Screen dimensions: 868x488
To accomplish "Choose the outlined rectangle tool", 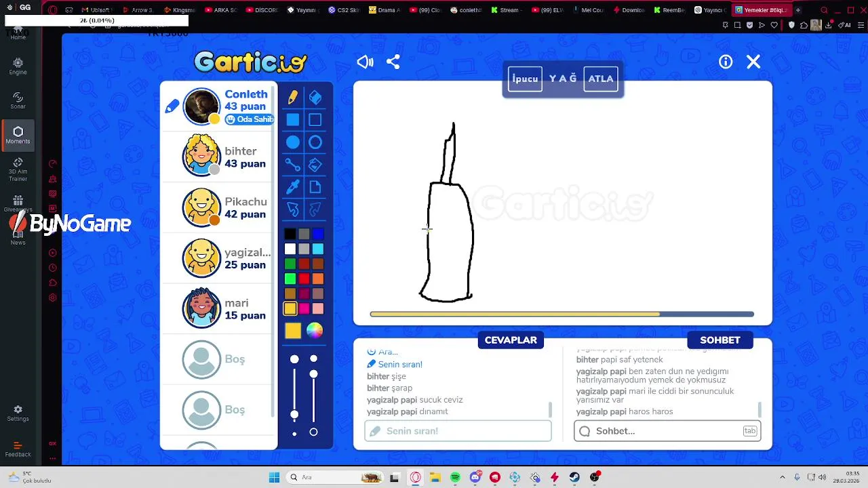I will click(x=315, y=120).
